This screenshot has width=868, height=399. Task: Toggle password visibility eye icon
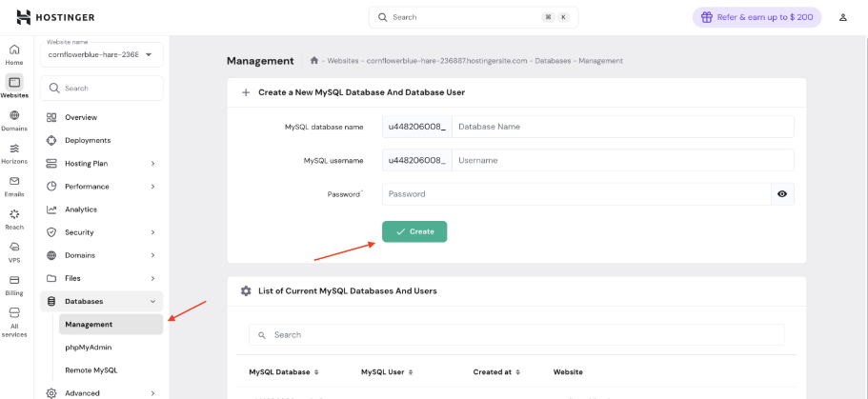point(782,194)
